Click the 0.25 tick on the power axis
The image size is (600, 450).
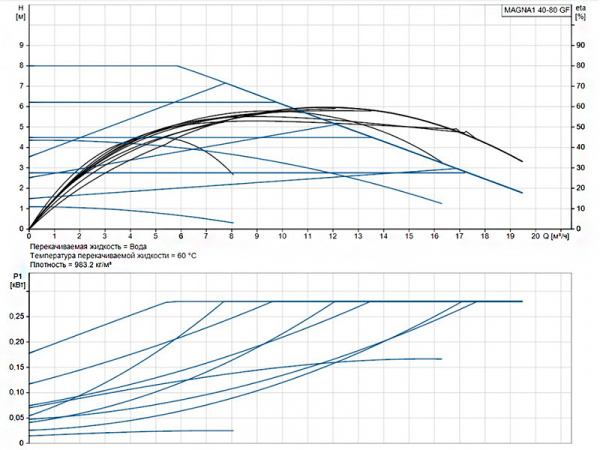tap(15, 316)
